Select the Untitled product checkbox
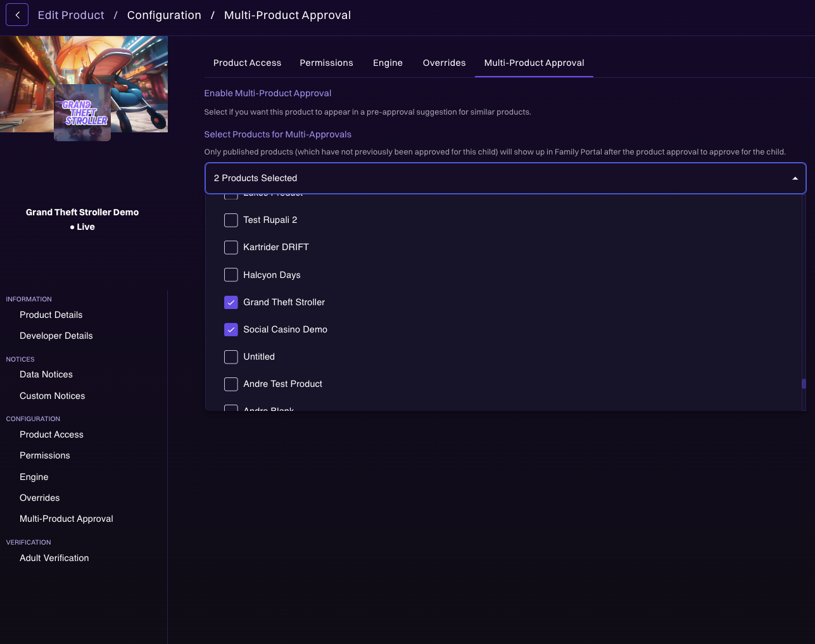 [x=231, y=357]
